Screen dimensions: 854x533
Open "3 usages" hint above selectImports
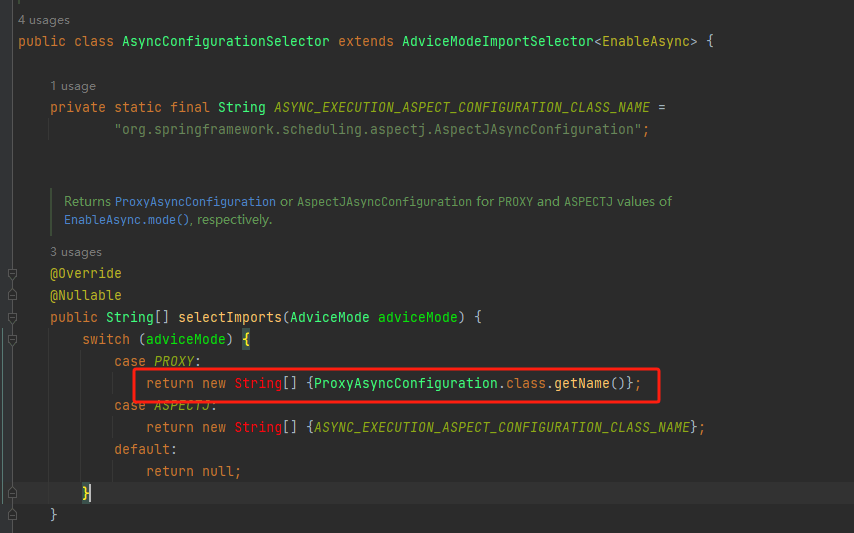pos(76,252)
